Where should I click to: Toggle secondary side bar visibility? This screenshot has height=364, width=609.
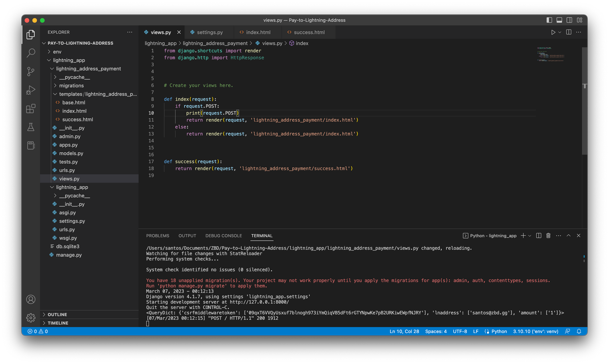[x=569, y=20]
